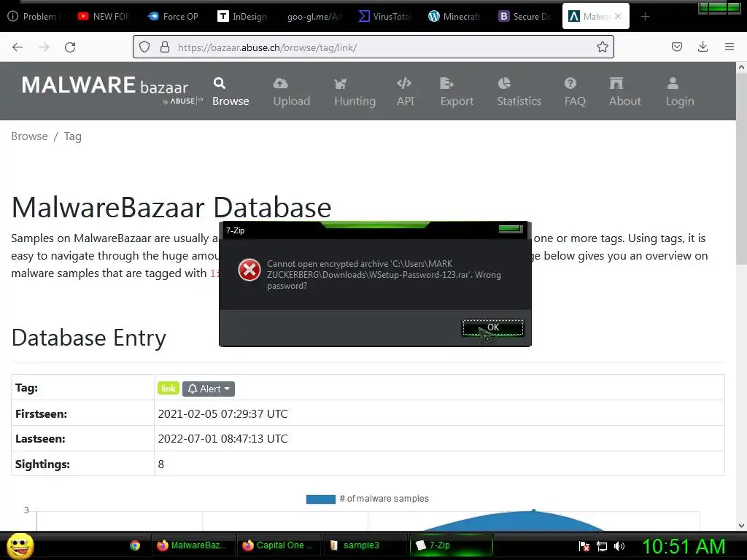Click the page vertical scrollbar thumb
Screen dimensions: 747x560
741,167
